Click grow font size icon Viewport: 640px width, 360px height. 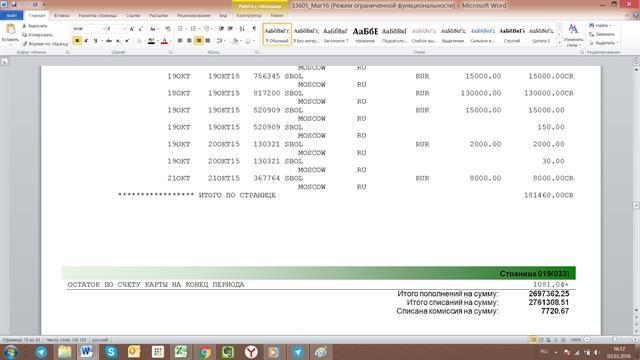[x=131, y=29]
